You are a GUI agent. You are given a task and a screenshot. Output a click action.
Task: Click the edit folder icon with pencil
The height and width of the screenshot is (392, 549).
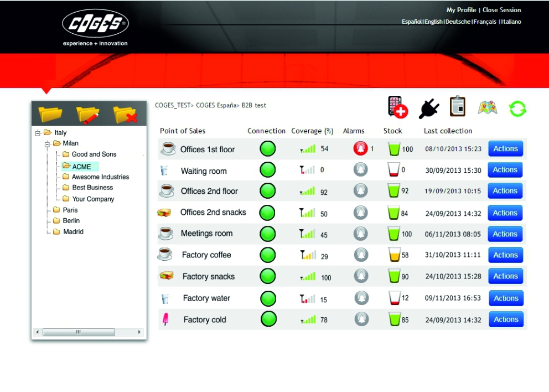click(88, 114)
